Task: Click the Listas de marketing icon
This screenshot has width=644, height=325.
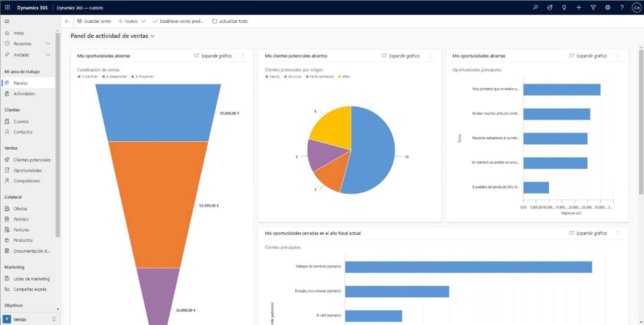Action: point(7,278)
